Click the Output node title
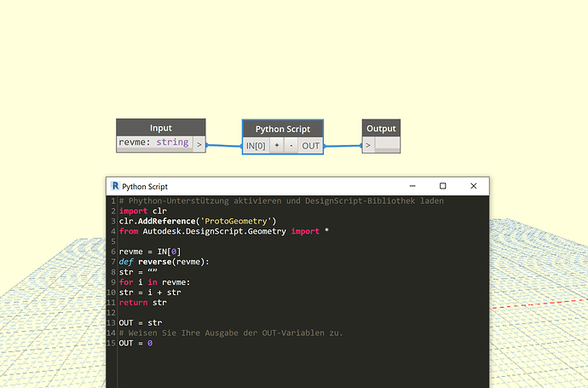The height and width of the screenshot is (388, 588). [381, 128]
